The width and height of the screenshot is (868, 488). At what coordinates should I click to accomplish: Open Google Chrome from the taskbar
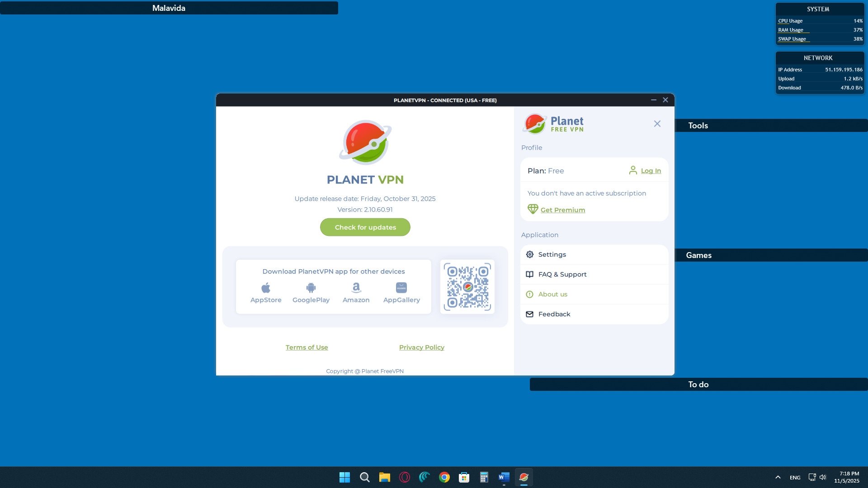click(x=444, y=477)
